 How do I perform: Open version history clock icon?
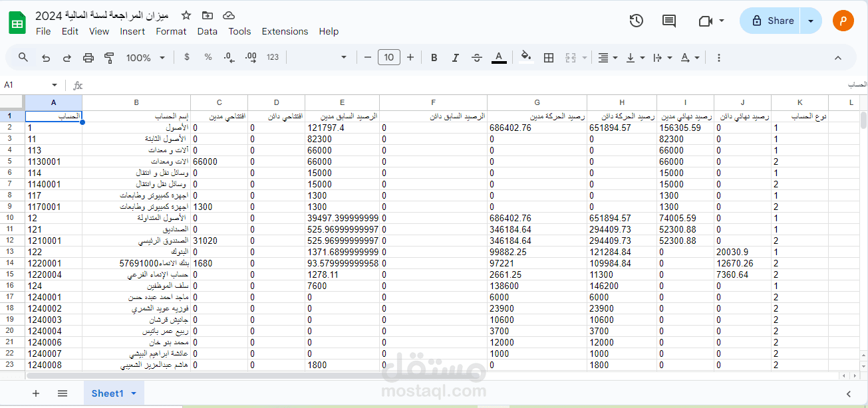[x=637, y=21]
